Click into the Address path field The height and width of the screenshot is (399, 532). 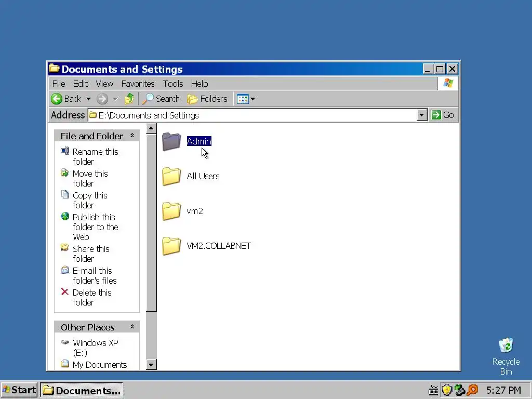[x=252, y=115]
